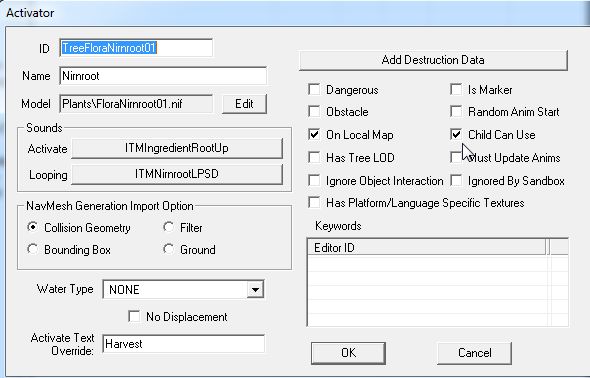This screenshot has height=378, width=590.
Task: Open the Activate sound ITMIngredientRootUp button
Action: tap(177, 148)
